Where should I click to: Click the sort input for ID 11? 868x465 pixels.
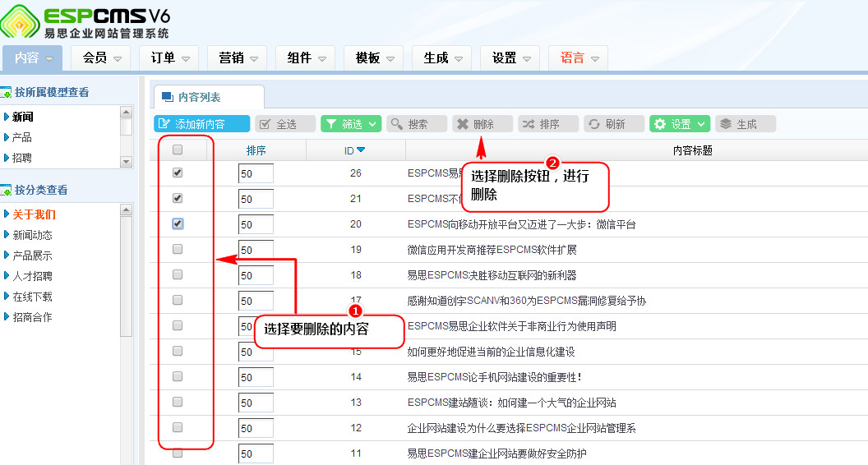pos(256,453)
